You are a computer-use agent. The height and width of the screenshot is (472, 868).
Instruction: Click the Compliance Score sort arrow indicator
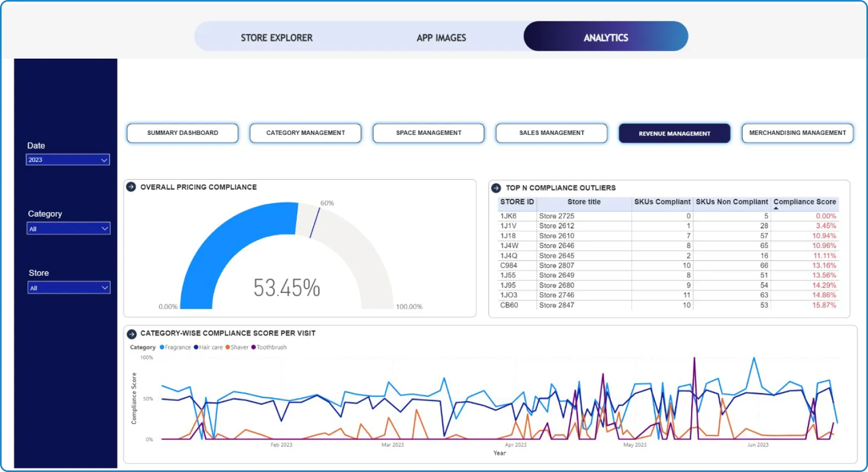tap(776, 209)
